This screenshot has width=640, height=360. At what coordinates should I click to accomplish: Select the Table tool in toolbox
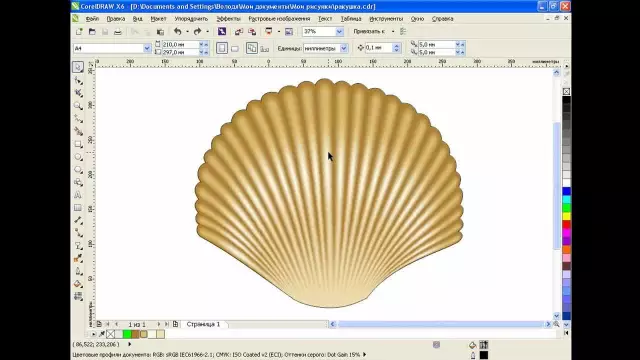click(x=78, y=208)
